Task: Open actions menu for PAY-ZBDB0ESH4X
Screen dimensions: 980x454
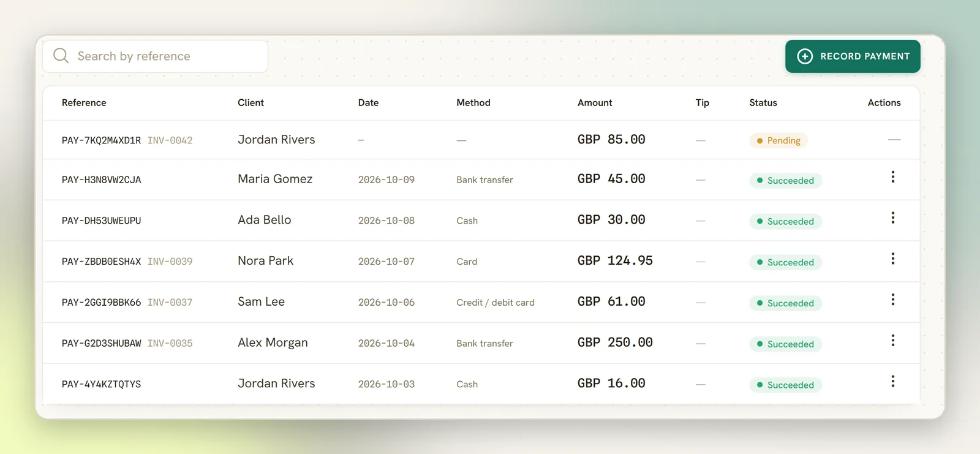Action: click(893, 259)
